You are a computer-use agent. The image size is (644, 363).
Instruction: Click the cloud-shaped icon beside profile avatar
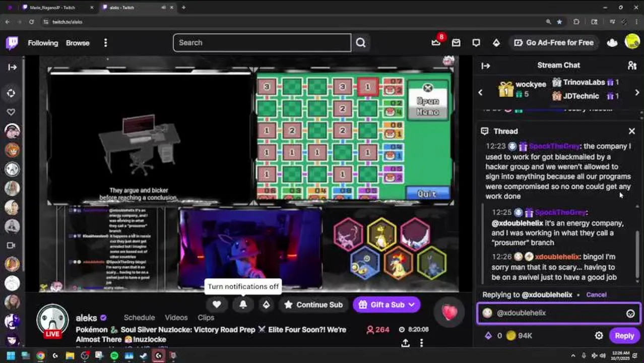[612, 43]
